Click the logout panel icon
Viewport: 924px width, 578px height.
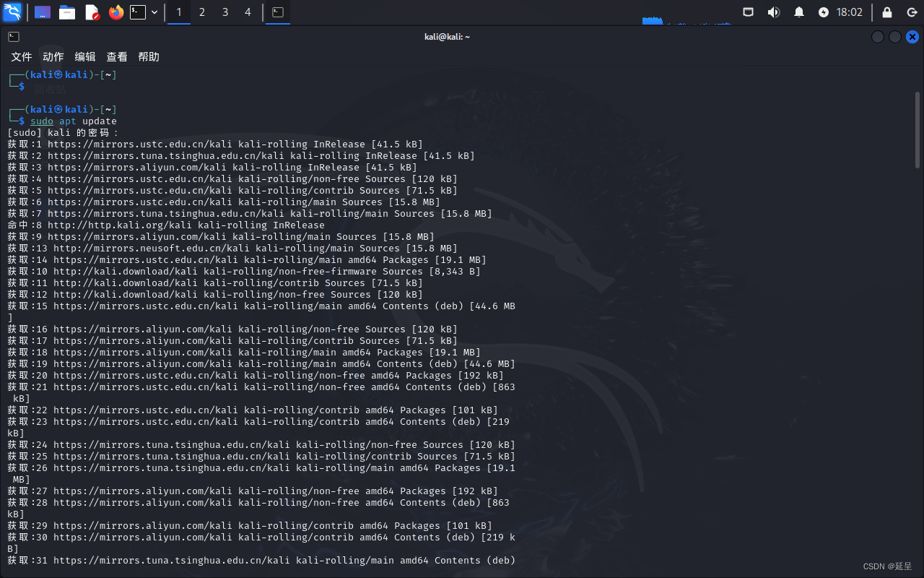point(912,12)
